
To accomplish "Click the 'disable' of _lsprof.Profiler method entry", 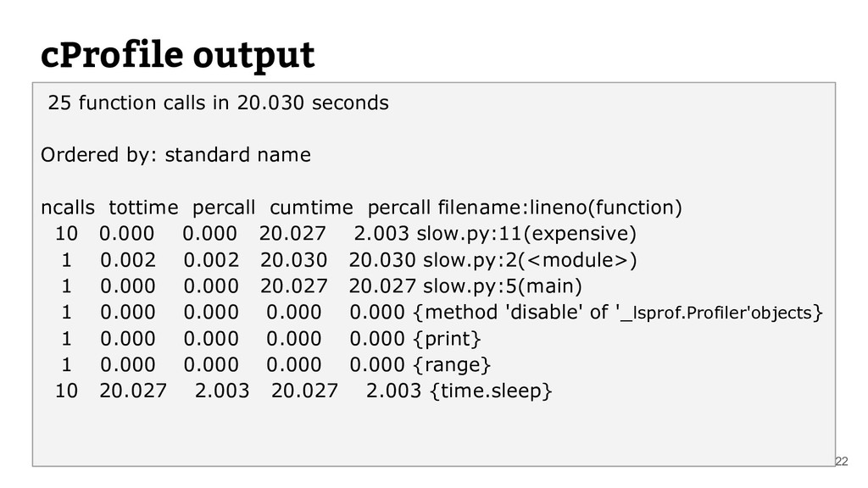I will 617,313.
